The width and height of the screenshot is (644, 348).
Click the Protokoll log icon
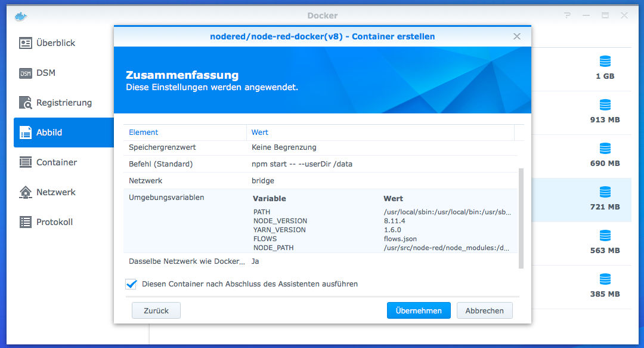(26, 222)
